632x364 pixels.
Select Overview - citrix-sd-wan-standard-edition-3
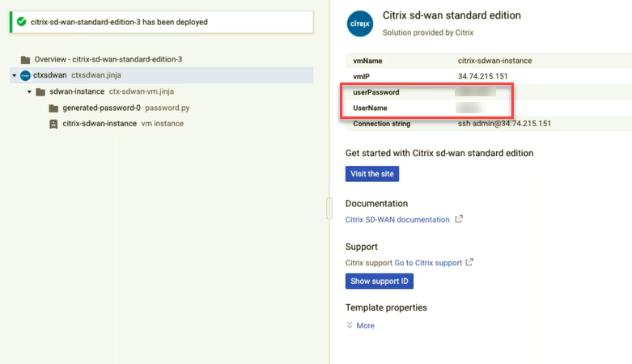tap(108, 59)
